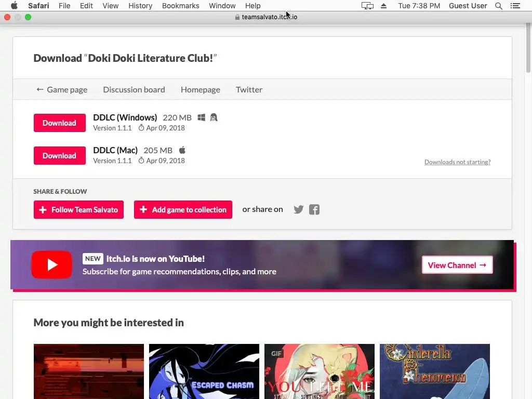Open the Escaped Chasm game thumbnail
This screenshot has height=399, width=532.
pyautogui.click(x=204, y=371)
